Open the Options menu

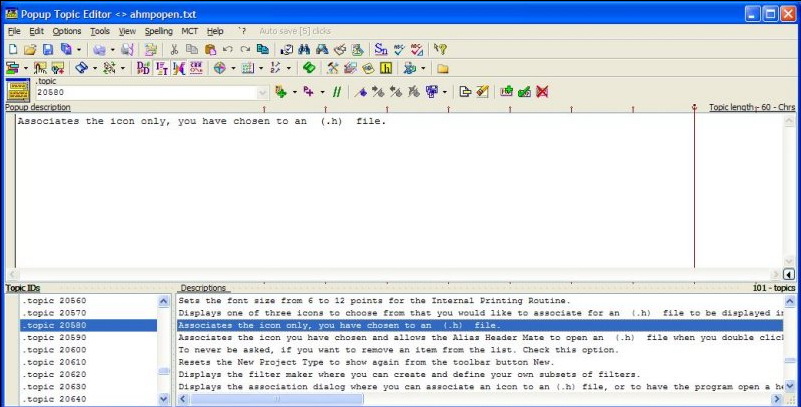click(67, 31)
